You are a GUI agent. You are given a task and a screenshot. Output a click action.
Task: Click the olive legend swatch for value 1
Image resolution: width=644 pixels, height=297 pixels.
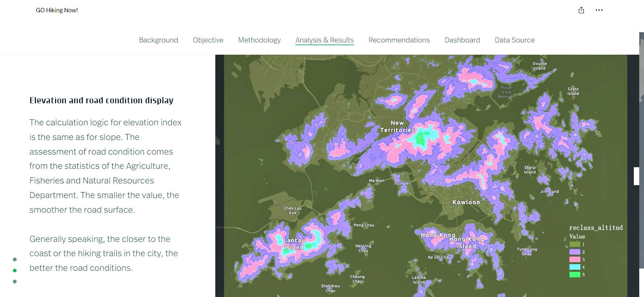(574, 244)
